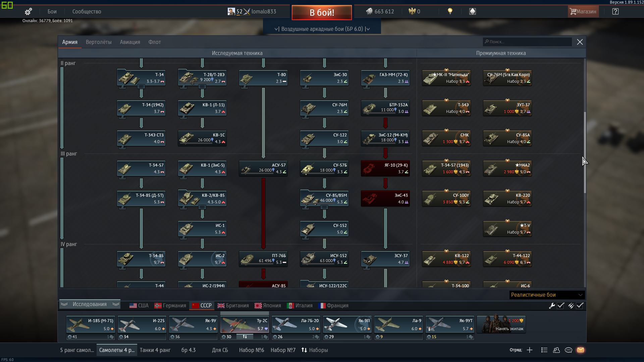
Task: Open the Бои top menu
Action: [x=52, y=11]
